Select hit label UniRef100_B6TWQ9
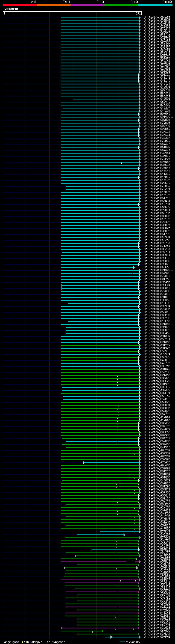The height and width of the screenshot is (644, 175). pos(157,474)
